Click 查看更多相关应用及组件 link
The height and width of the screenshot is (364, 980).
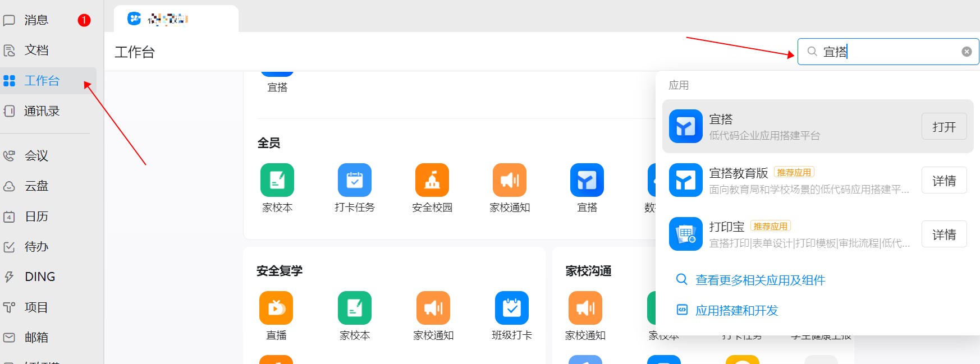pyautogui.click(x=760, y=280)
